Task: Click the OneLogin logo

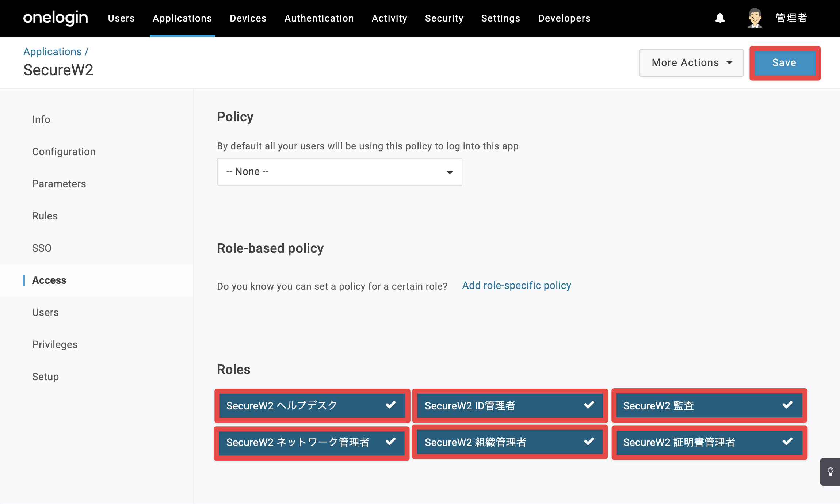Action: (56, 18)
